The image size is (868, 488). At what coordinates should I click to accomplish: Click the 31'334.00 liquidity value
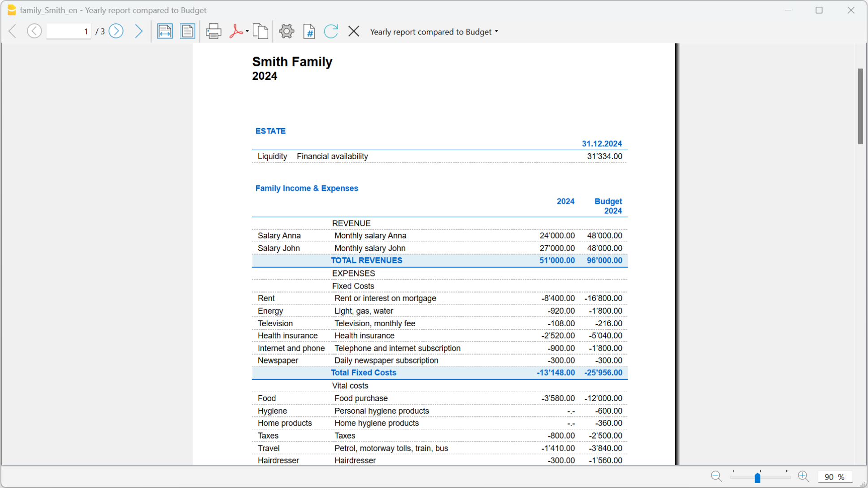[x=604, y=156]
